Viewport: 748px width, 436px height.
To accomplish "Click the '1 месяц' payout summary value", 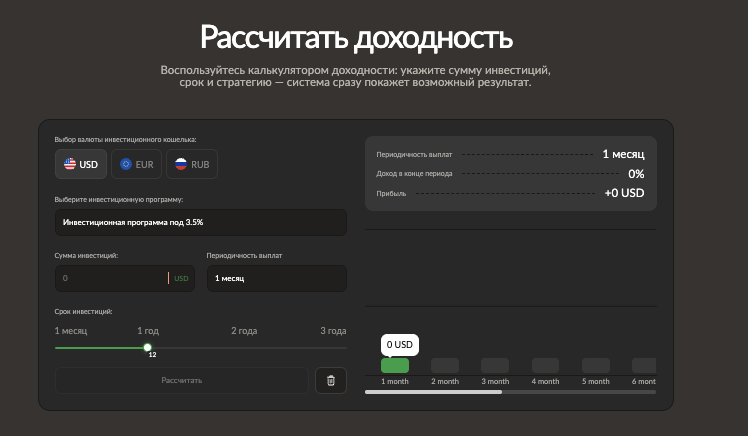I will tap(623, 154).
